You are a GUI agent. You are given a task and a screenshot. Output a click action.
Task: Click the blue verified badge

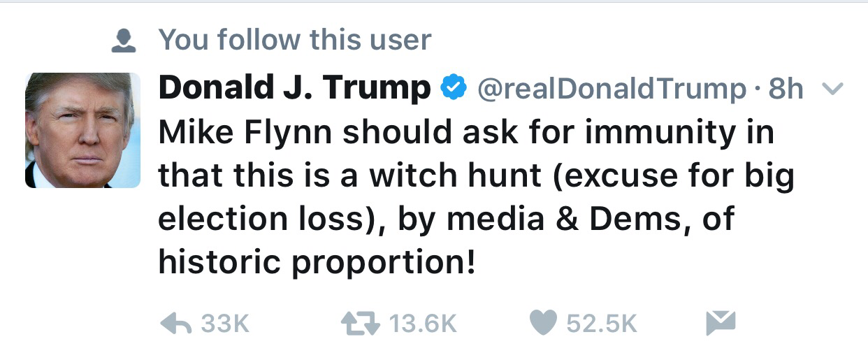(454, 88)
